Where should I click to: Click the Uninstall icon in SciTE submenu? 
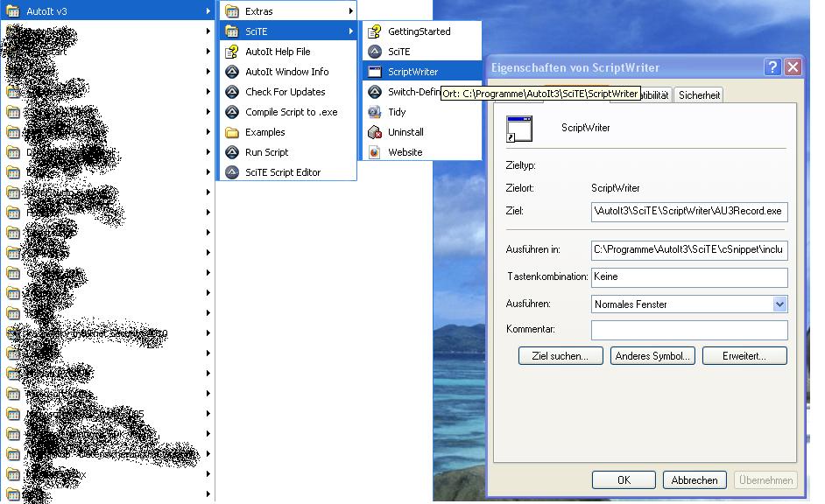[375, 132]
